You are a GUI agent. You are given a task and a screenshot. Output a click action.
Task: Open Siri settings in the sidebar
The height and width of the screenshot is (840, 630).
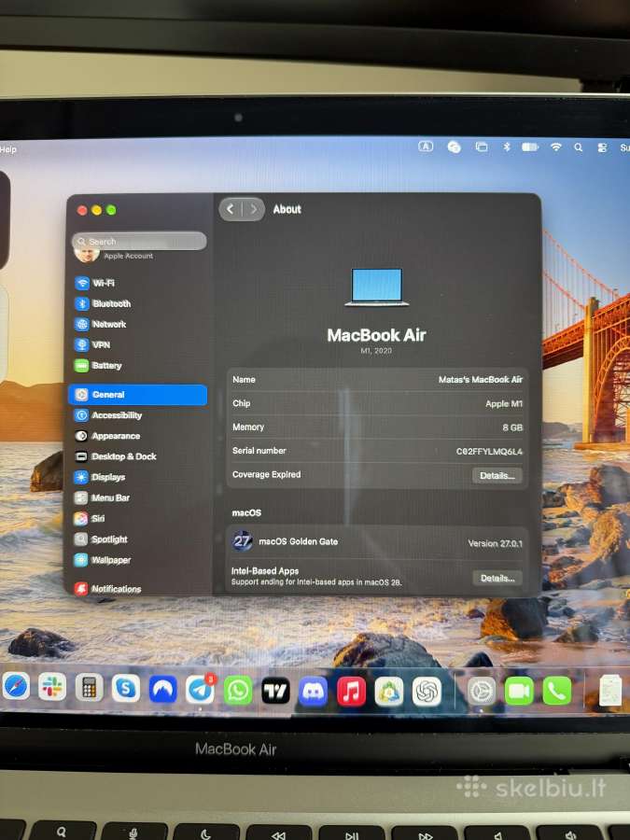[x=139, y=519]
